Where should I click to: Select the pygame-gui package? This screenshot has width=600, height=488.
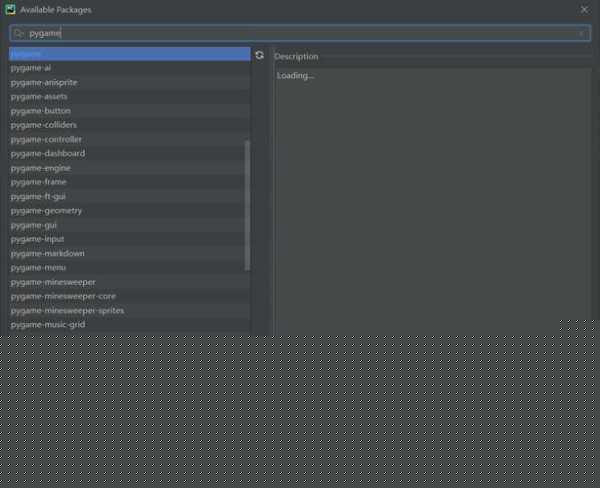129,225
